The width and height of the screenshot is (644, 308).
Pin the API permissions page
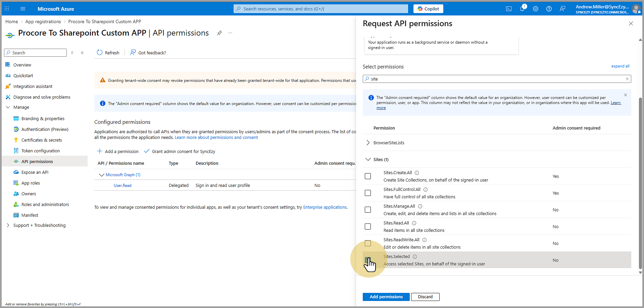click(219, 33)
